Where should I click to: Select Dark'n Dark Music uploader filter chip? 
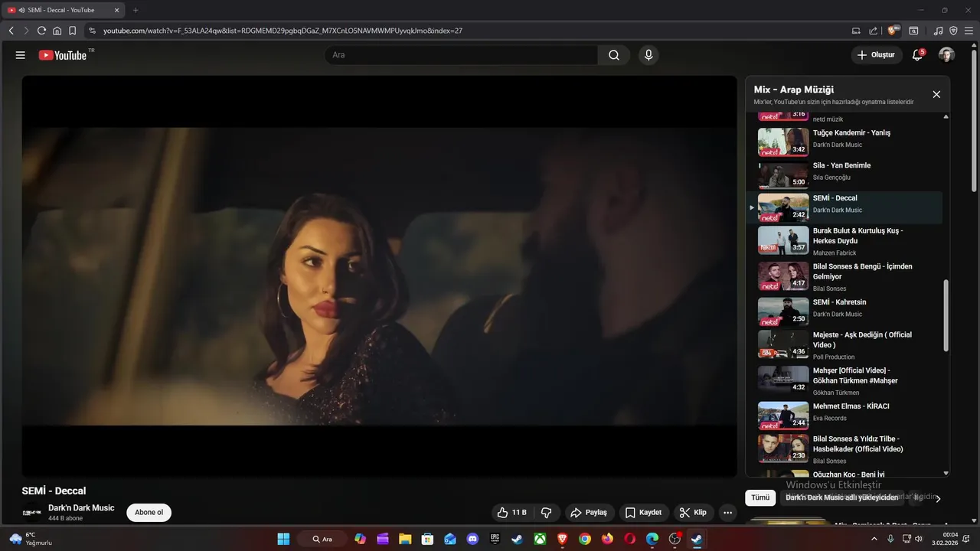841,497
